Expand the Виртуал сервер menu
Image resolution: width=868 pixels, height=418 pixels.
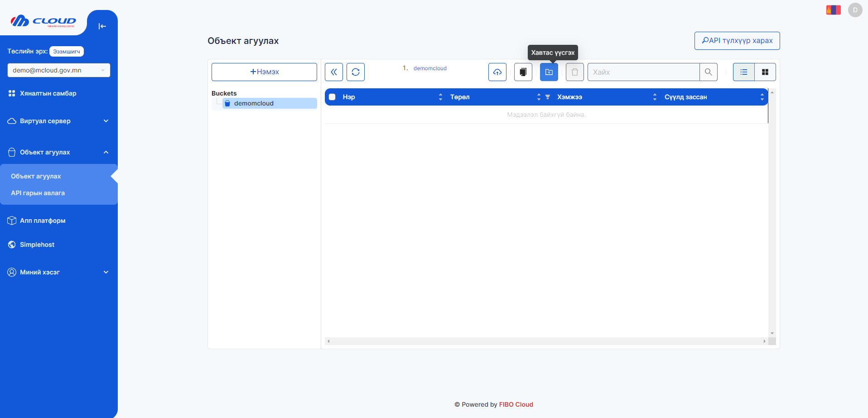59,121
